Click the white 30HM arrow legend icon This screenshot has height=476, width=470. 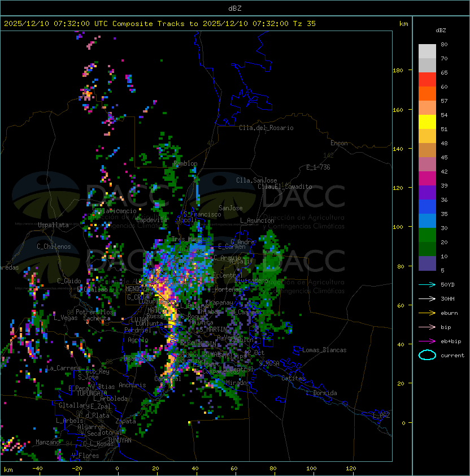pyautogui.click(x=427, y=298)
